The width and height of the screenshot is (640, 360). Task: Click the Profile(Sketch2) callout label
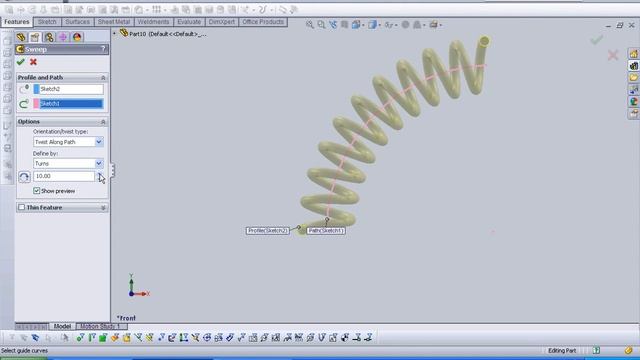[x=268, y=231]
